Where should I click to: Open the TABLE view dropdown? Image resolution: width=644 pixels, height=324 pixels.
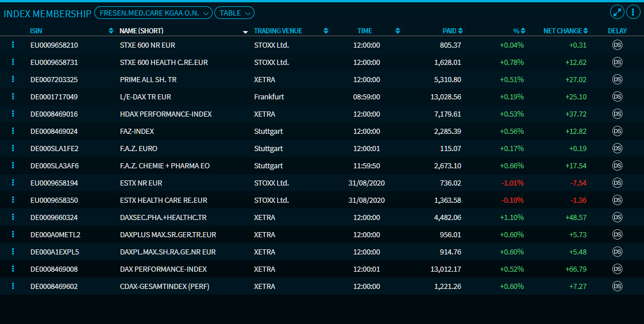coord(234,13)
